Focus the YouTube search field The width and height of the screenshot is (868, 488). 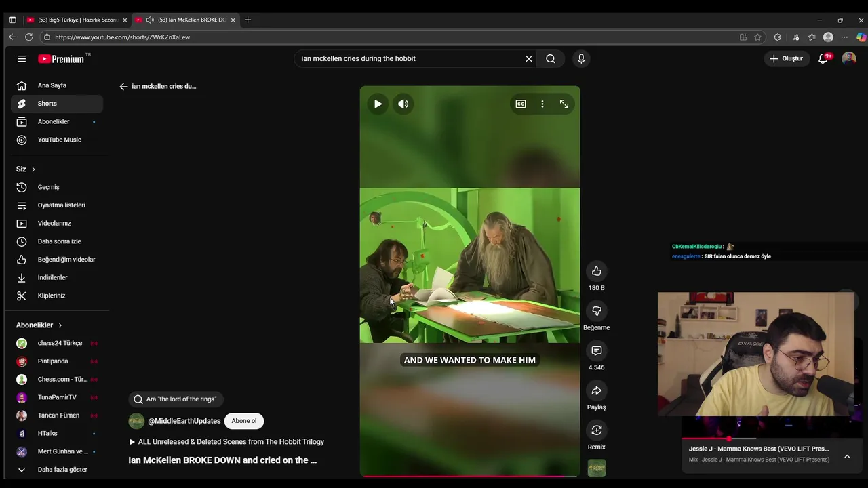pyautogui.click(x=409, y=59)
